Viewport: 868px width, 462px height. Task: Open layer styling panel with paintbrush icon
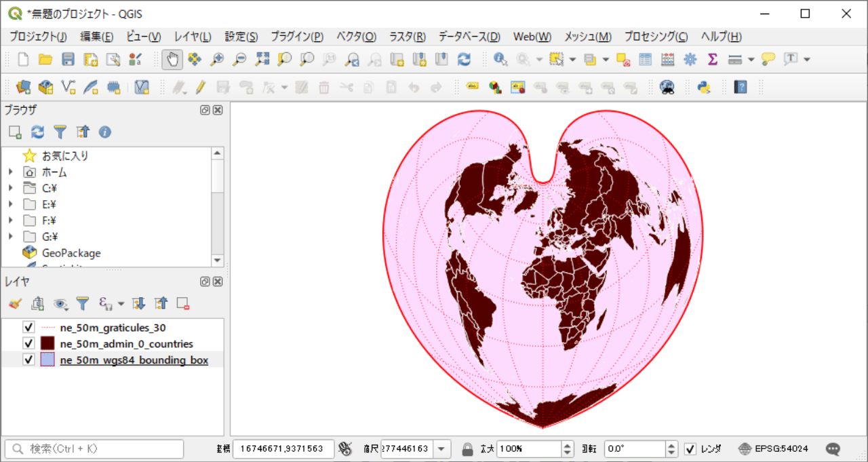point(16,303)
